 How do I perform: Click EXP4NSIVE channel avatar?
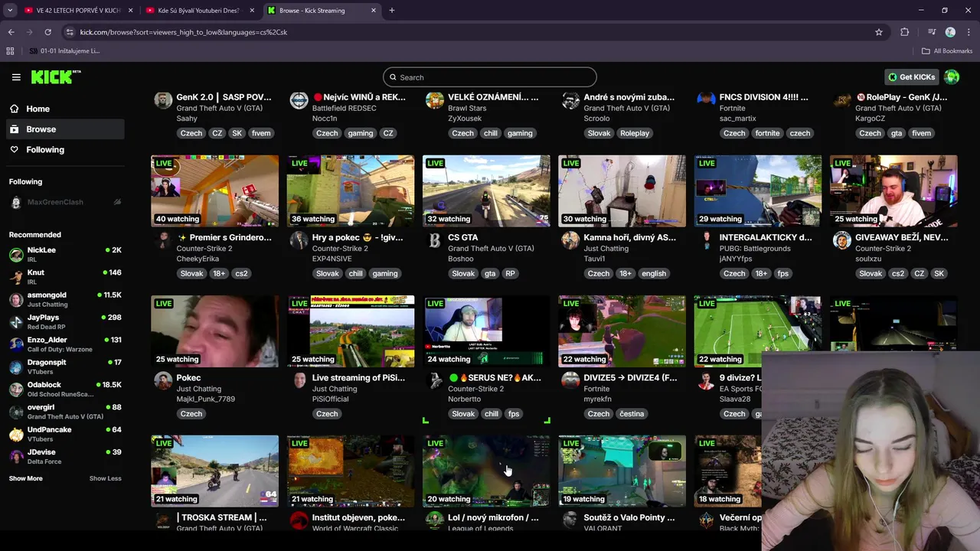pos(299,240)
